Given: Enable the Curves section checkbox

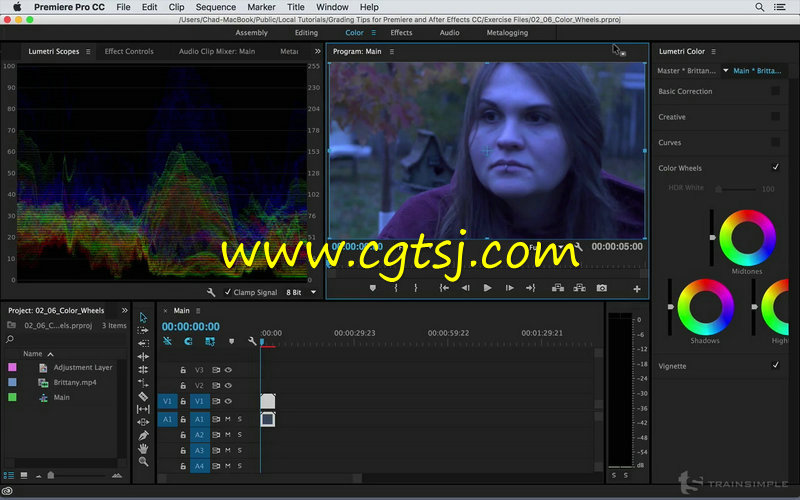Looking at the screenshot, I should tap(776, 142).
